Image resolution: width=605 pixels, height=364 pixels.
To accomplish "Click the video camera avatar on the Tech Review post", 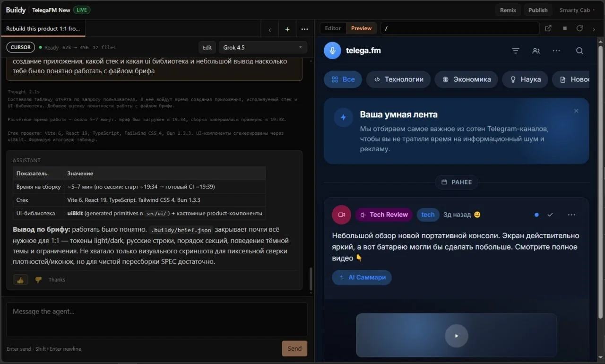I will (x=341, y=215).
